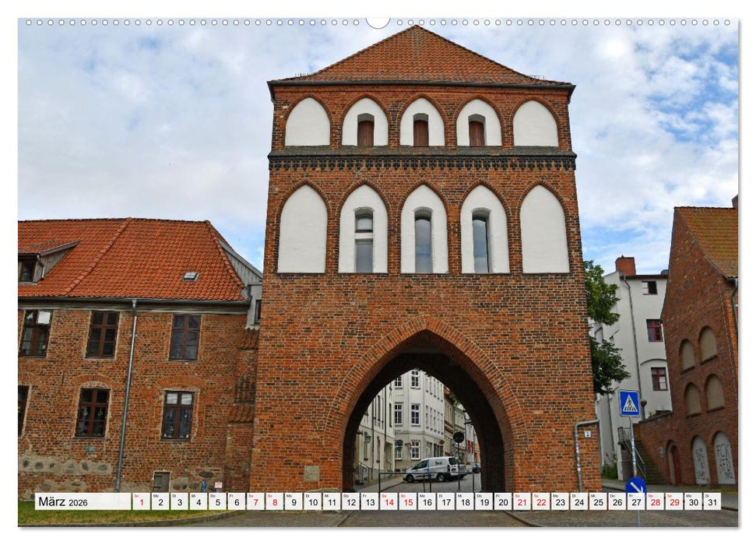Select the date 26 column
Viewport: 756px width, 545px height.
pos(617,503)
